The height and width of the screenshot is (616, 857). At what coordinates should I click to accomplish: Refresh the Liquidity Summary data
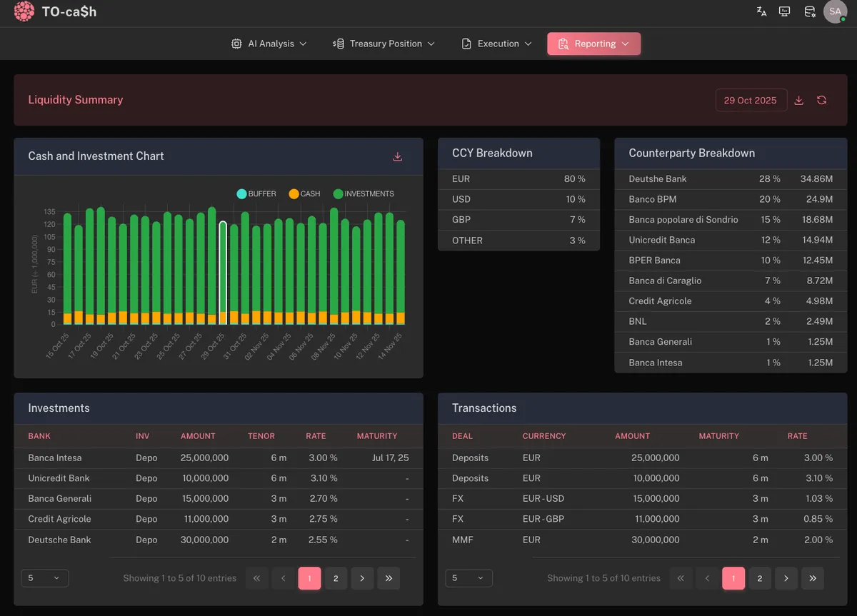click(821, 100)
